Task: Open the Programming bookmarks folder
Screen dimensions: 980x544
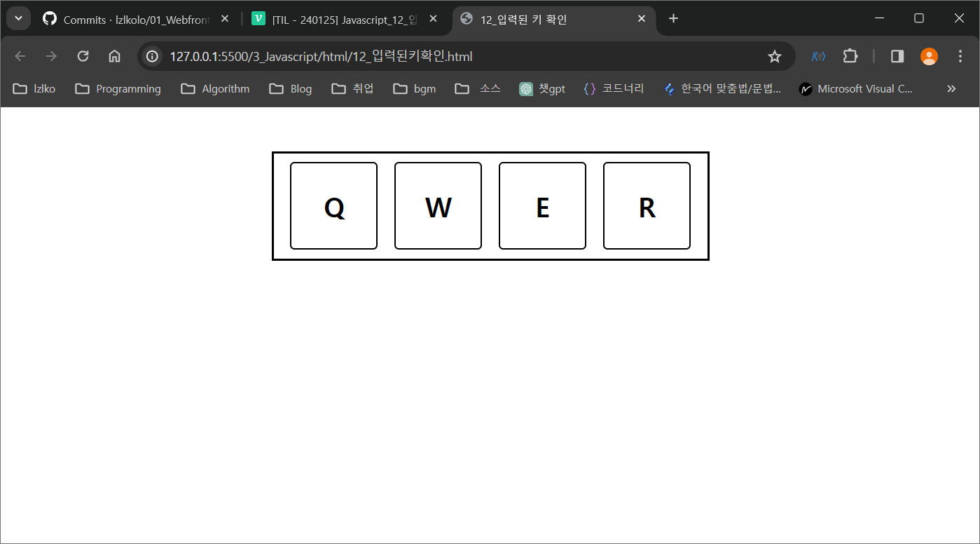Action: 118,88
